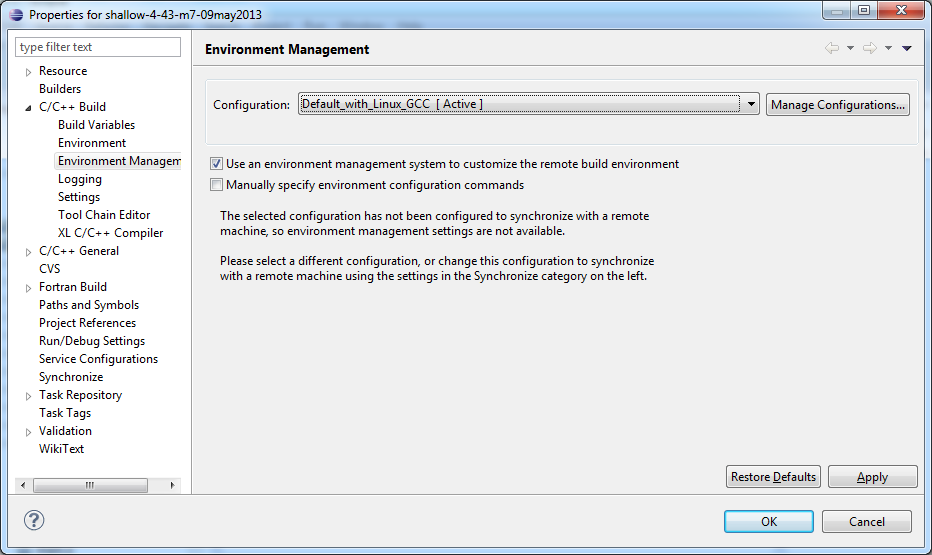Uncheck Use an environment management system
This screenshot has width=932, height=555.
coord(216,163)
